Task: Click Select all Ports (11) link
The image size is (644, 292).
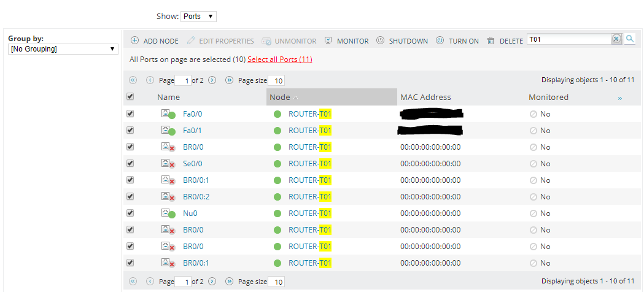Action: (x=280, y=60)
